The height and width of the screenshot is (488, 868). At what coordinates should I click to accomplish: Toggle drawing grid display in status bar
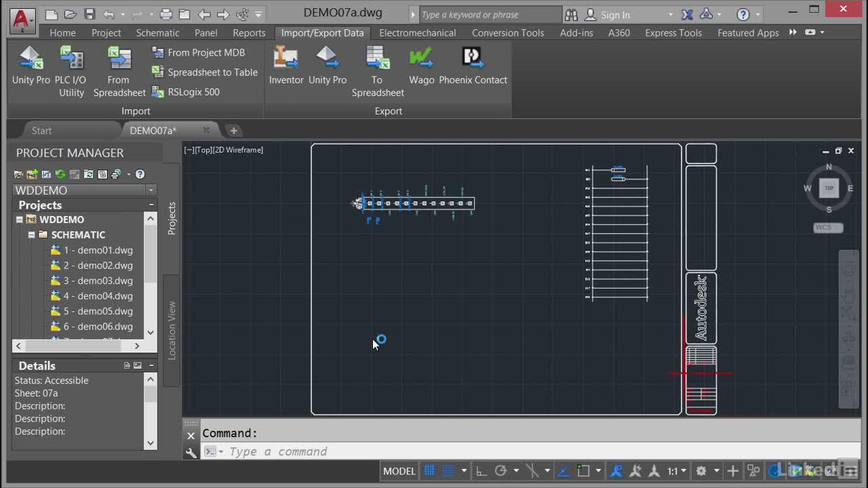[429, 470]
